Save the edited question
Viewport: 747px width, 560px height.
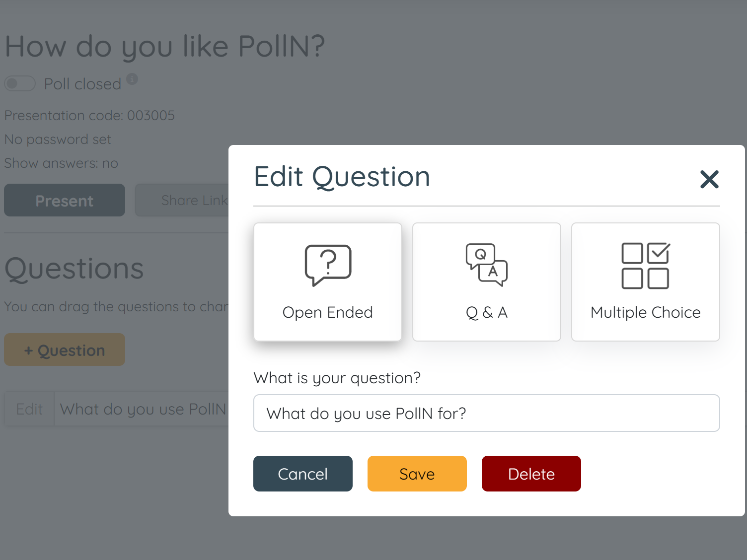417,474
